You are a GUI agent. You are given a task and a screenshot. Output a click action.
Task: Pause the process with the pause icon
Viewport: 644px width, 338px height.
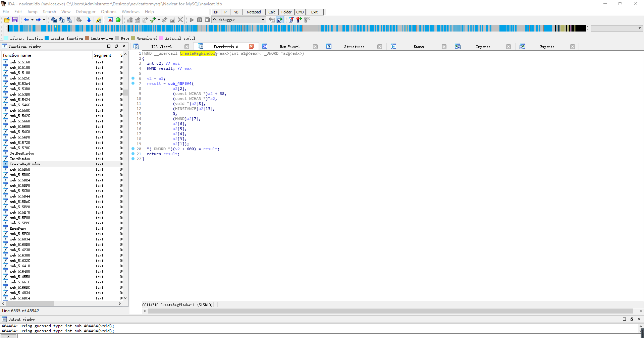click(x=200, y=20)
